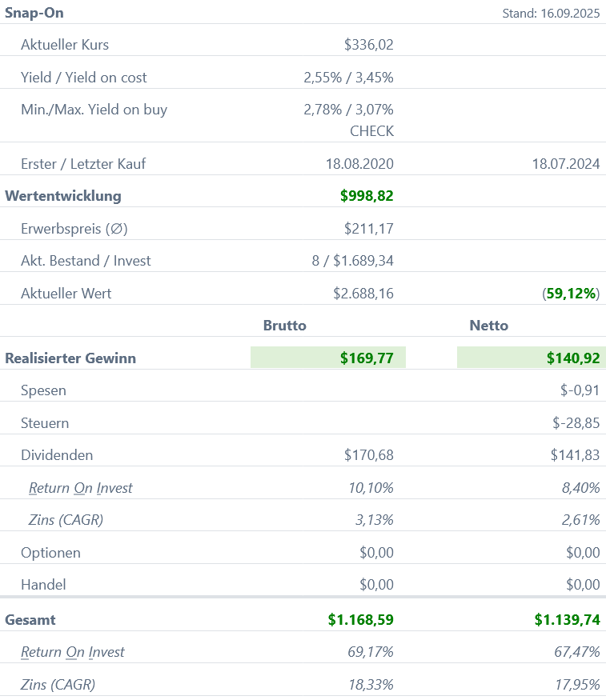Select the highlighted Brutto realized gain $169,77
This screenshot has width=606, height=700.
(367, 358)
